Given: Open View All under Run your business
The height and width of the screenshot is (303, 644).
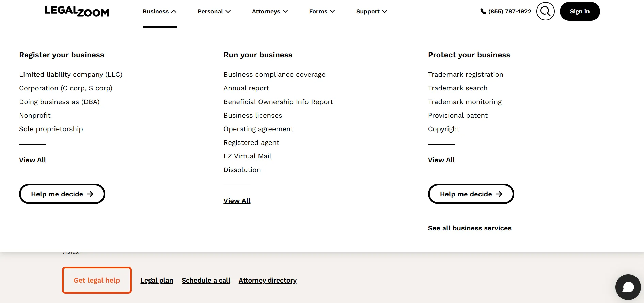Looking at the screenshot, I should click(237, 201).
